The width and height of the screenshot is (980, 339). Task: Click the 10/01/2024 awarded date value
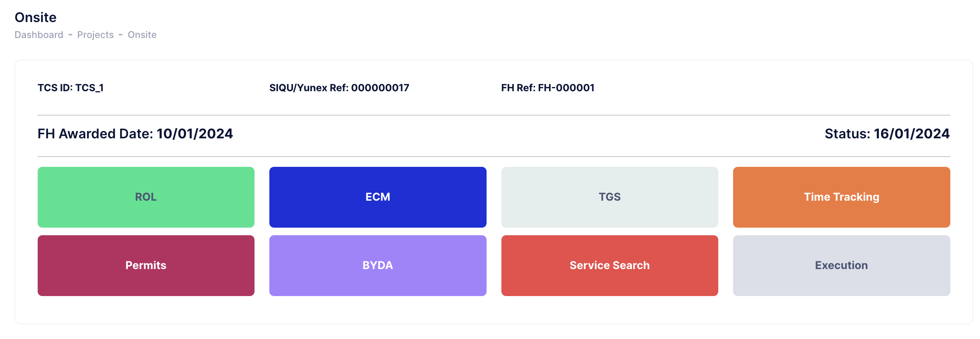coord(194,134)
